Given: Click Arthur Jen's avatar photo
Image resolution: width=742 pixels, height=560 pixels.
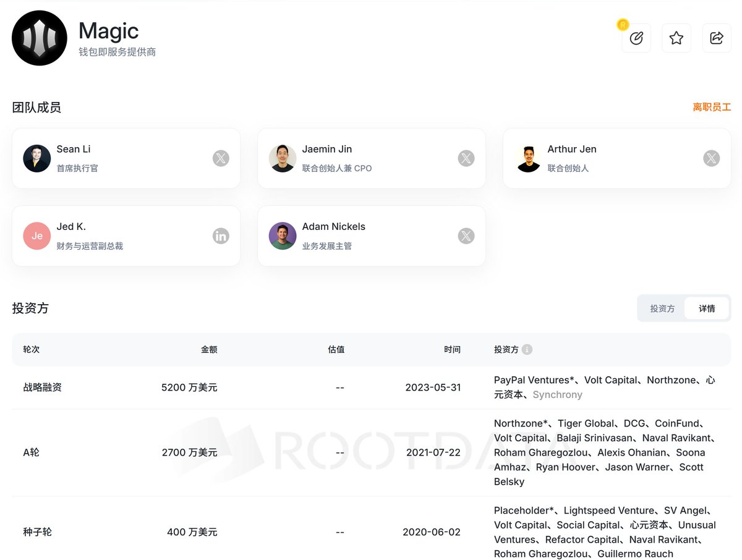Looking at the screenshot, I should [528, 158].
